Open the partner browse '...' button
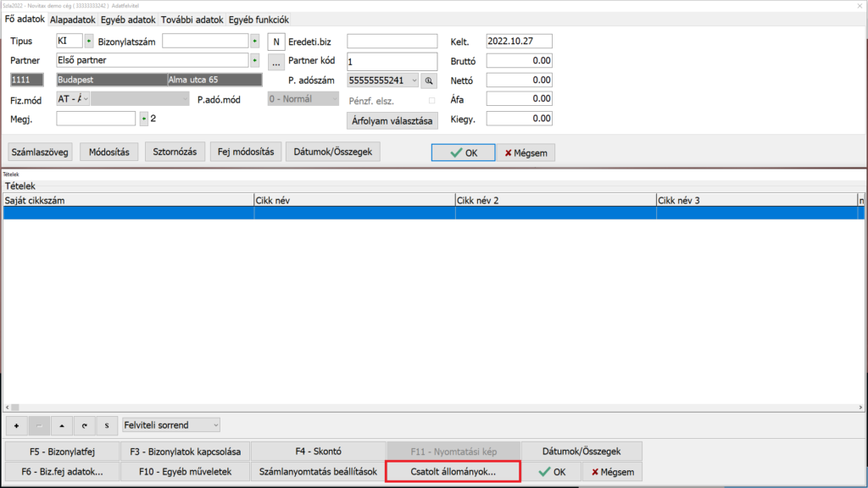868x488 pixels. pos(275,61)
